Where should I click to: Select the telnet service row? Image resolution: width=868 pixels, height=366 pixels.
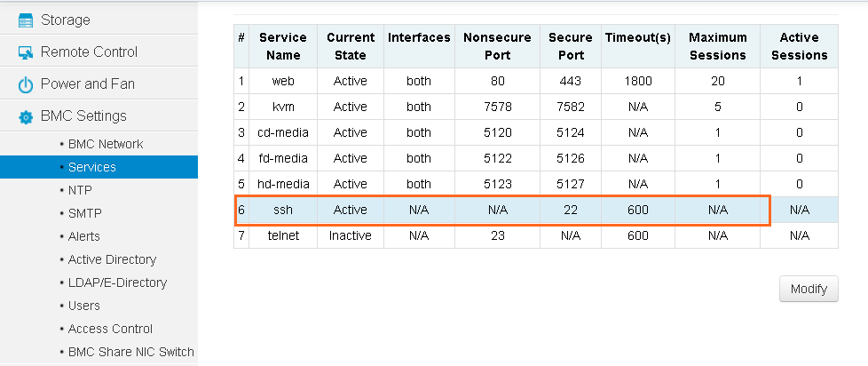[x=536, y=235]
